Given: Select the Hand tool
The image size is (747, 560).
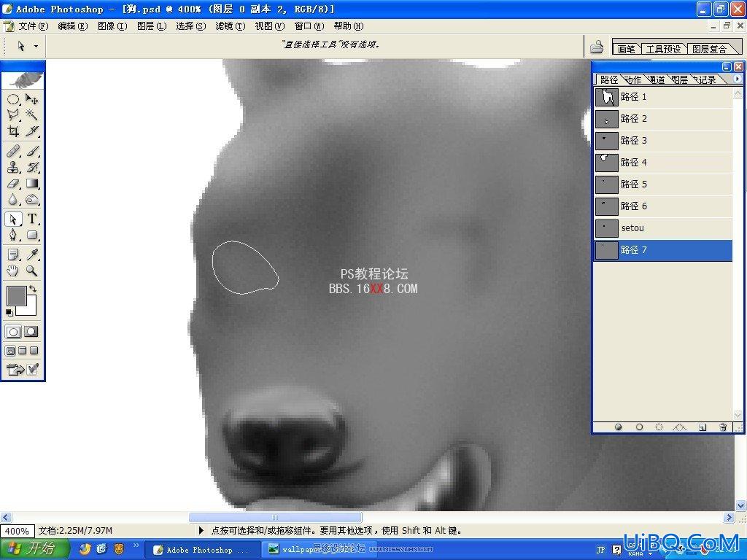Looking at the screenshot, I should pos(13,271).
